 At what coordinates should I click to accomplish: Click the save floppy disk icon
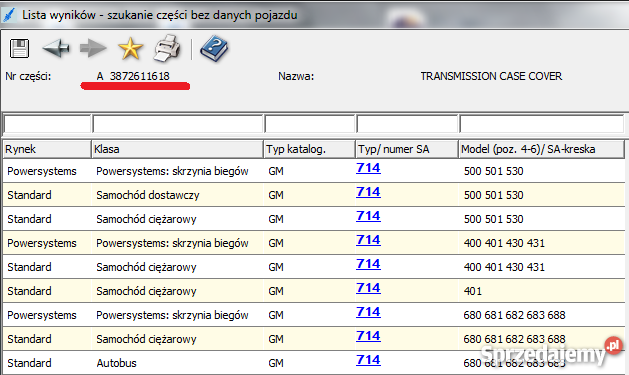19,49
